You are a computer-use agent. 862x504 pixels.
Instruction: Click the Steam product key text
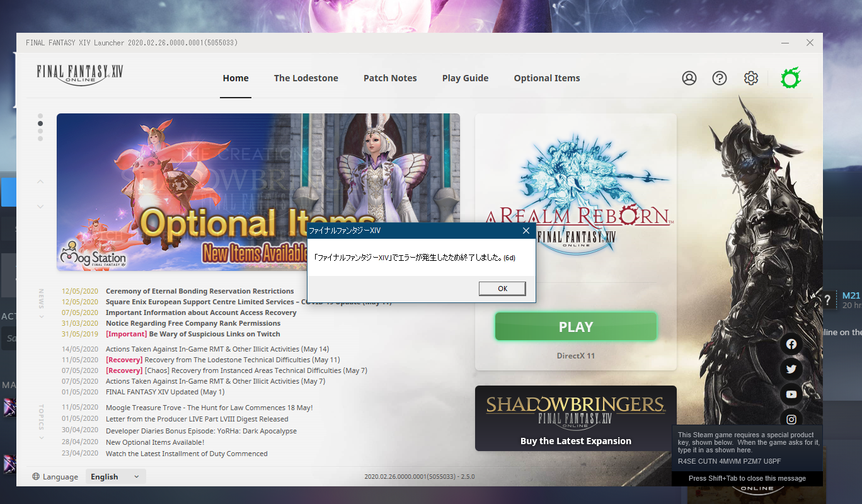pos(728,461)
